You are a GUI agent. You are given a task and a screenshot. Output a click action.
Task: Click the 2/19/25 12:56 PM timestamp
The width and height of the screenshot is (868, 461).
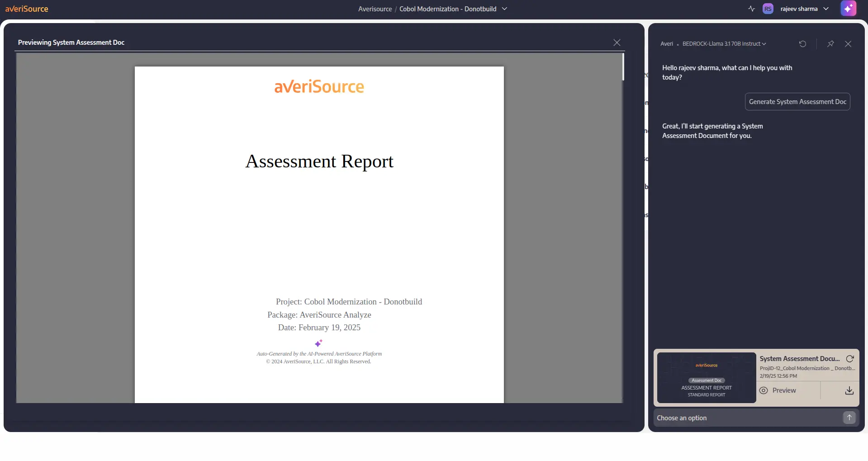point(778,376)
